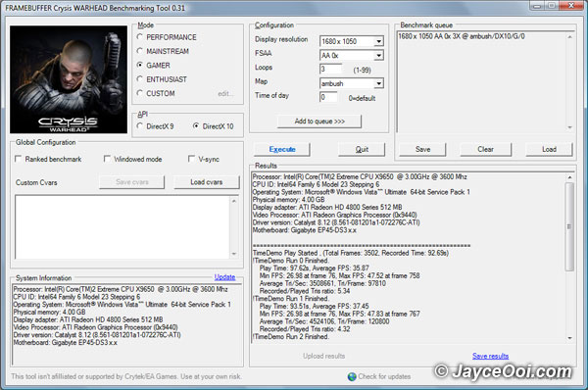
Task: Click the greyed Save cvars button
Action: tap(132, 182)
